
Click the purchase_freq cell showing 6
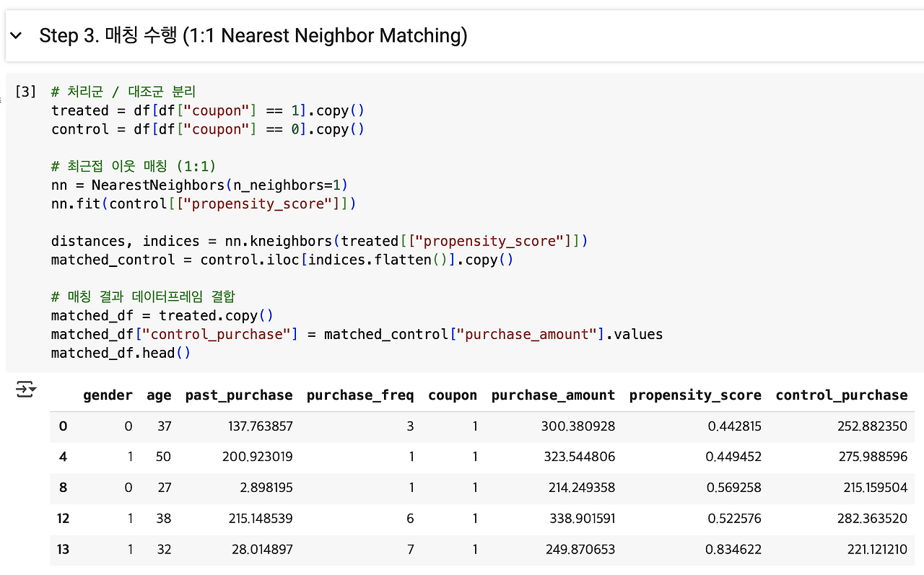point(410,518)
